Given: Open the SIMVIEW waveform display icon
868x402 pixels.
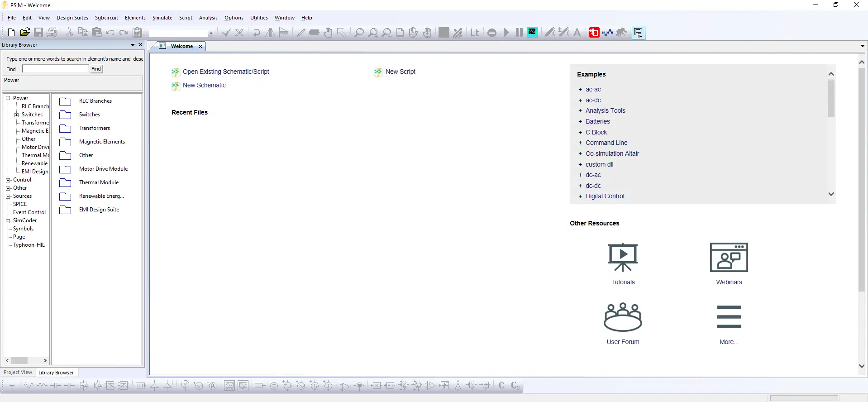Looking at the screenshot, I should coord(533,33).
